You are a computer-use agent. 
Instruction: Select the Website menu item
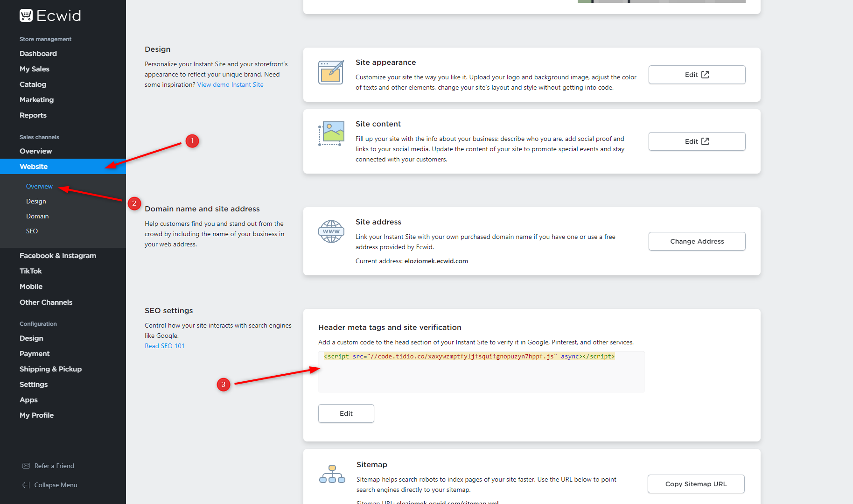63,167
